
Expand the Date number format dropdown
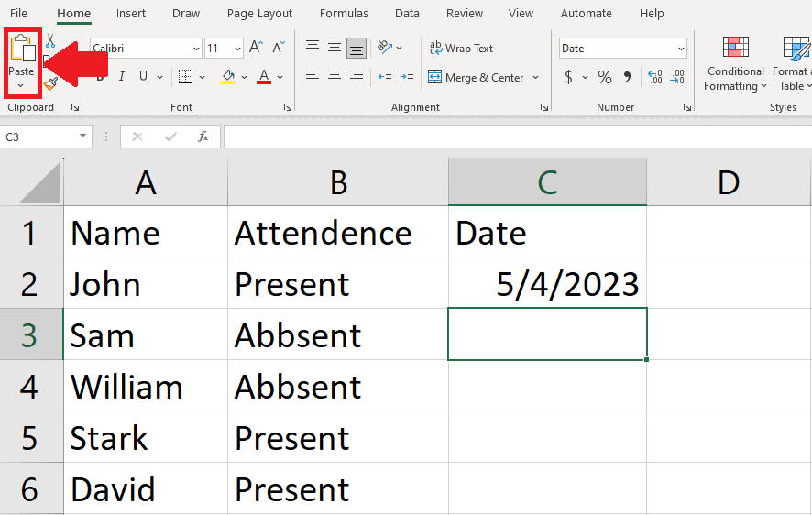point(681,49)
